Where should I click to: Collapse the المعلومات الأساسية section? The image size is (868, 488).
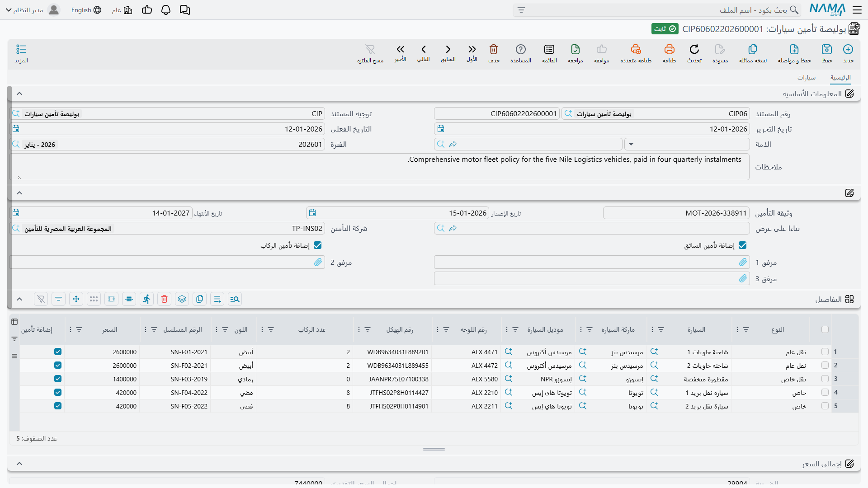[19, 94]
